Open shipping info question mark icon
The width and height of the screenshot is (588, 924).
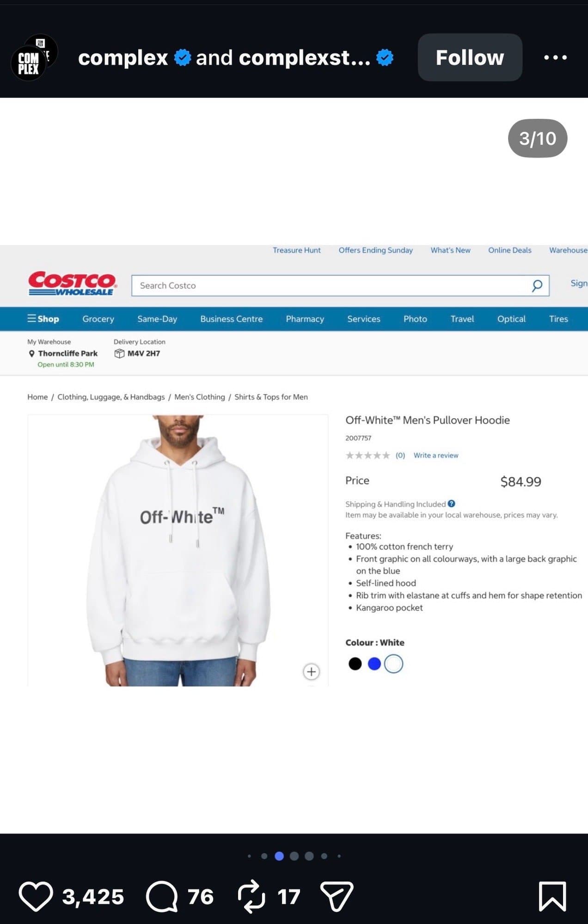[452, 504]
